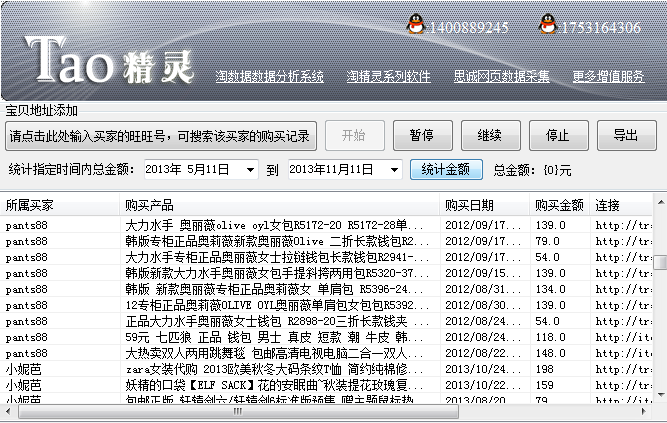Select the row 正品大力水手奥丽薇女士钱包 R2898-20
This screenshot has height=423, width=667.
tap(326, 321)
